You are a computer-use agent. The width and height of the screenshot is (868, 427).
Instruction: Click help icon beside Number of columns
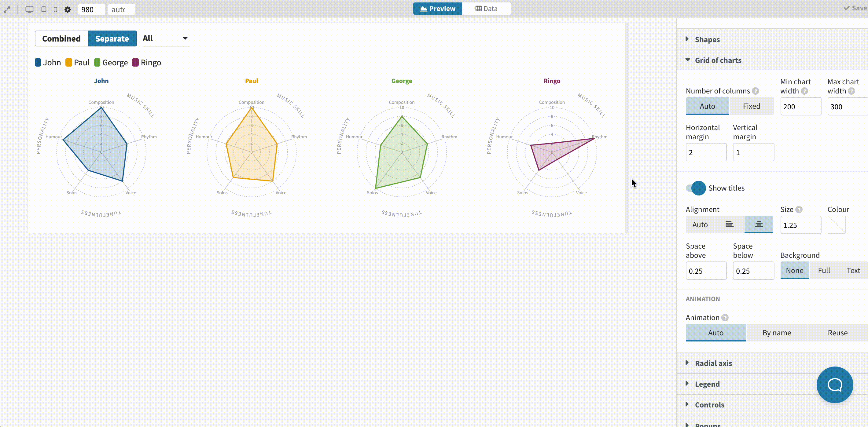756,91
